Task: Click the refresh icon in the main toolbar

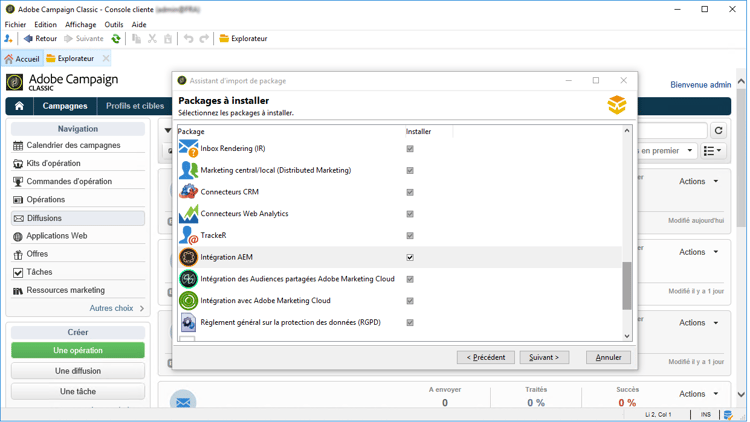Action: point(116,39)
